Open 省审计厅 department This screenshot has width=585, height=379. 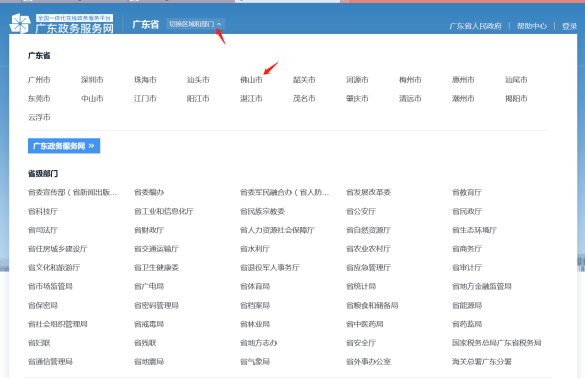[467, 268]
